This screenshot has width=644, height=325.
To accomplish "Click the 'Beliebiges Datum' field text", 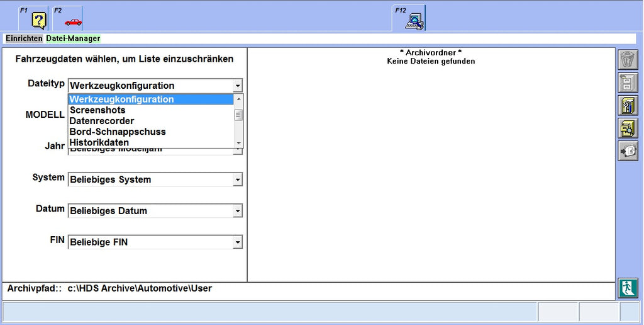I will click(108, 211).
